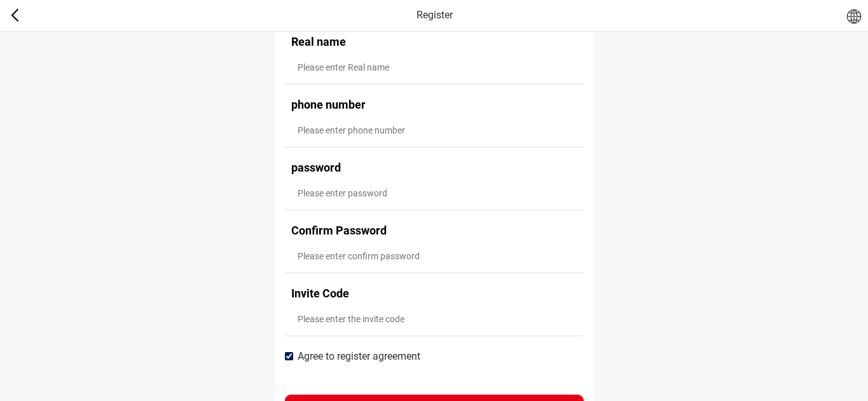868x401 pixels.
Task: Focus the phone number input field
Action: [x=434, y=130]
